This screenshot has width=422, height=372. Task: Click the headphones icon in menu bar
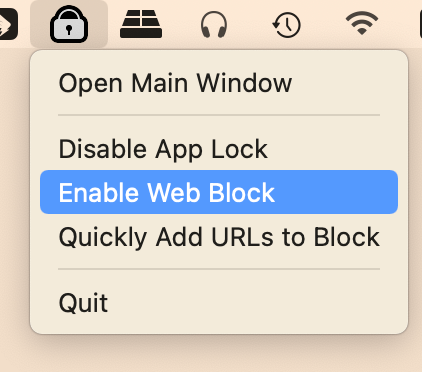214,24
